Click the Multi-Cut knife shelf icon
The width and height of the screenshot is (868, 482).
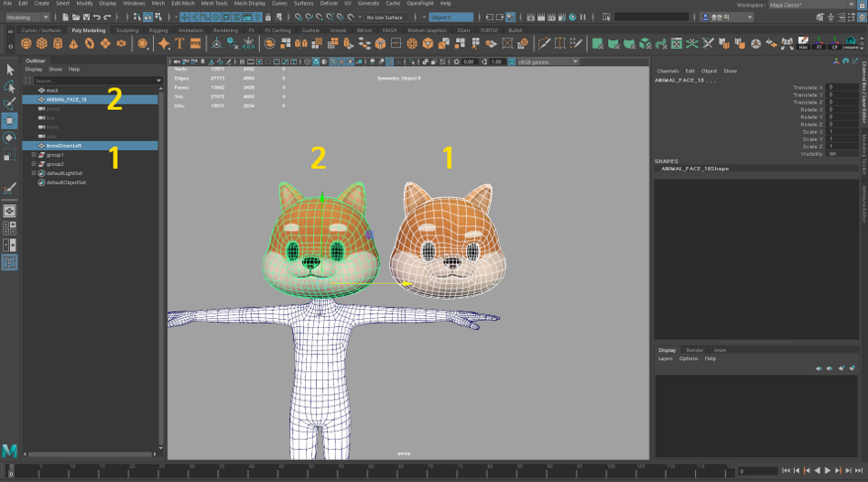point(544,43)
